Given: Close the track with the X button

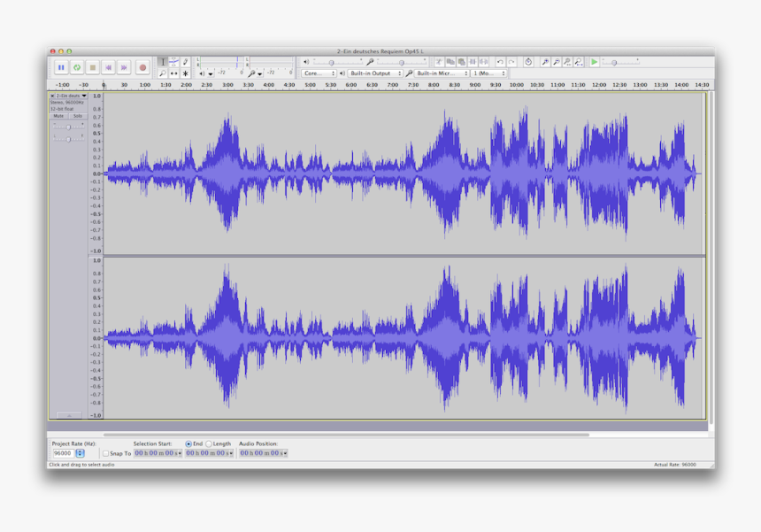Looking at the screenshot, I should point(52,96).
